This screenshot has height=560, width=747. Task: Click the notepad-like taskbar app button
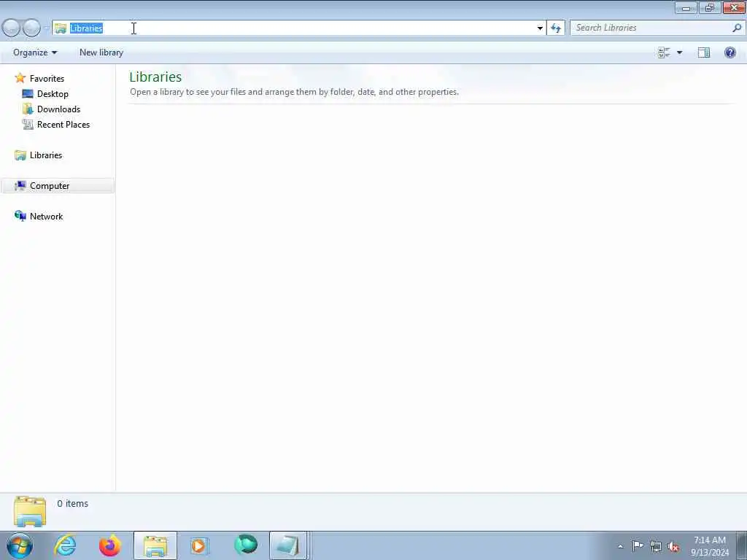point(287,545)
